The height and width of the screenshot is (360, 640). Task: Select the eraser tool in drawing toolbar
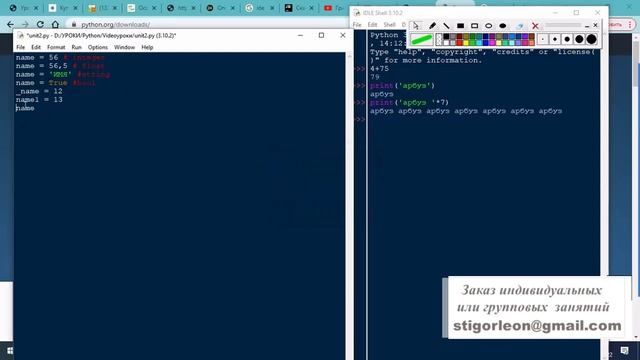point(520,26)
